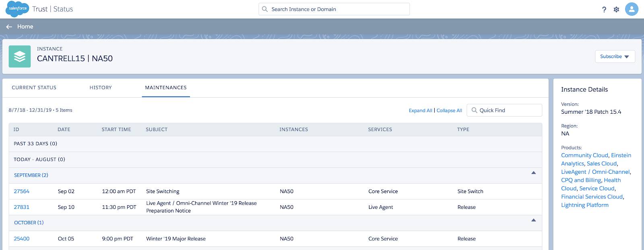Click the START TIME column header
The width and height of the screenshot is (644, 250).
click(x=116, y=129)
